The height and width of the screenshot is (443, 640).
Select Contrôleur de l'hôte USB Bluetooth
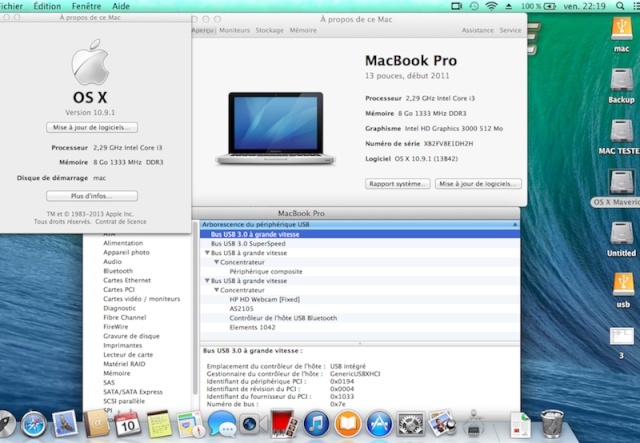click(x=360, y=318)
